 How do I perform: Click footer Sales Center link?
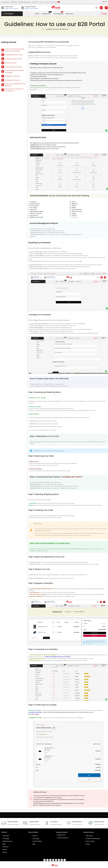89,836
